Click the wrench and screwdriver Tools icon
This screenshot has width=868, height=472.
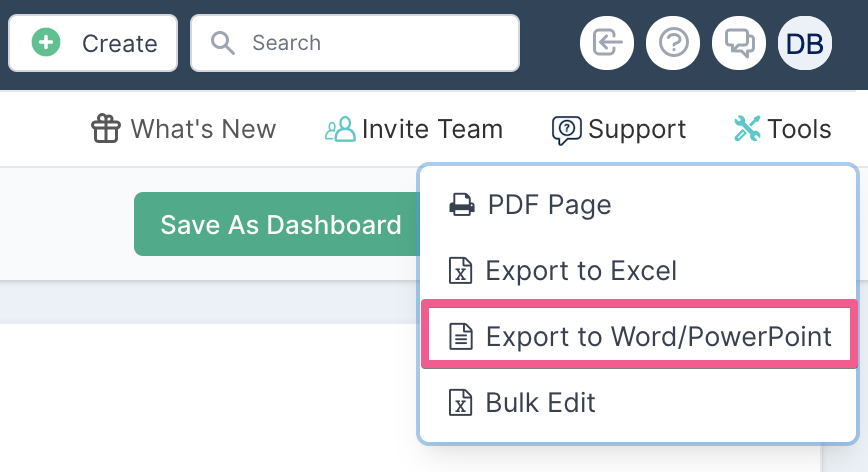coord(747,128)
